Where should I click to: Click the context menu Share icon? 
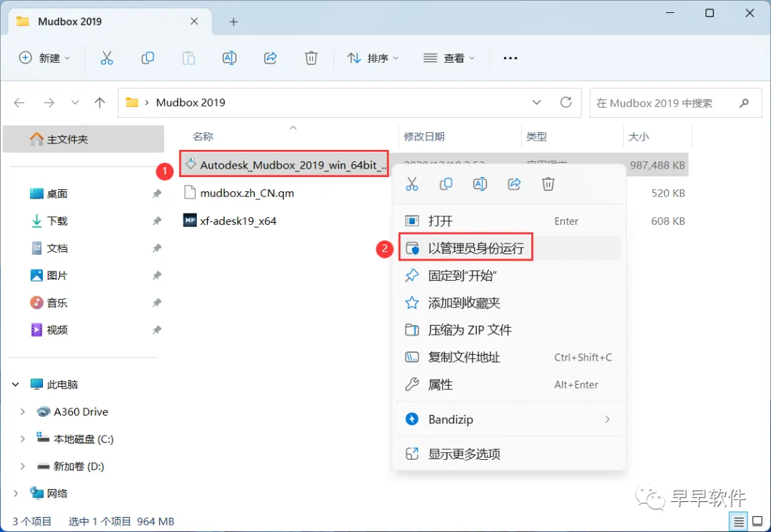point(514,184)
